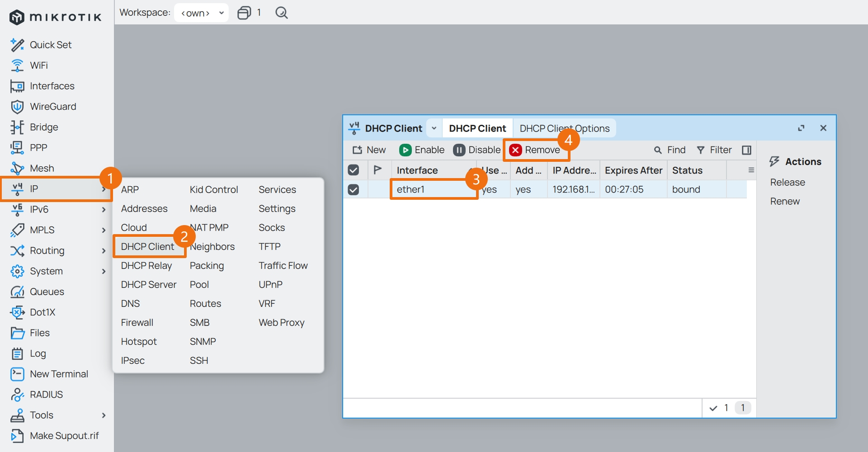Sort by Expires After column header
Image resolution: width=868 pixels, height=452 pixels.
coord(633,170)
